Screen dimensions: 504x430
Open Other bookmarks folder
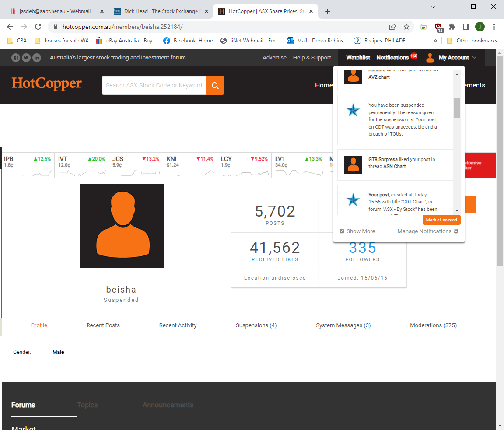[472, 41]
